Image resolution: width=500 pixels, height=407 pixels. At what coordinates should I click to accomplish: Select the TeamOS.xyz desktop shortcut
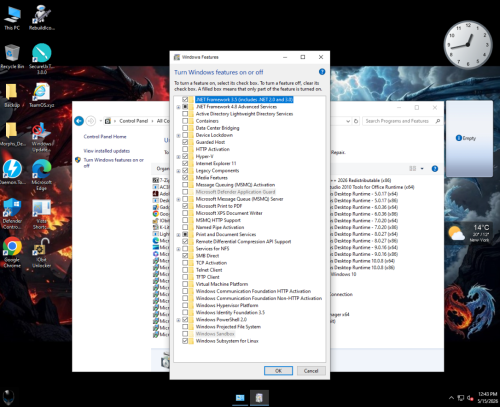point(41,95)
